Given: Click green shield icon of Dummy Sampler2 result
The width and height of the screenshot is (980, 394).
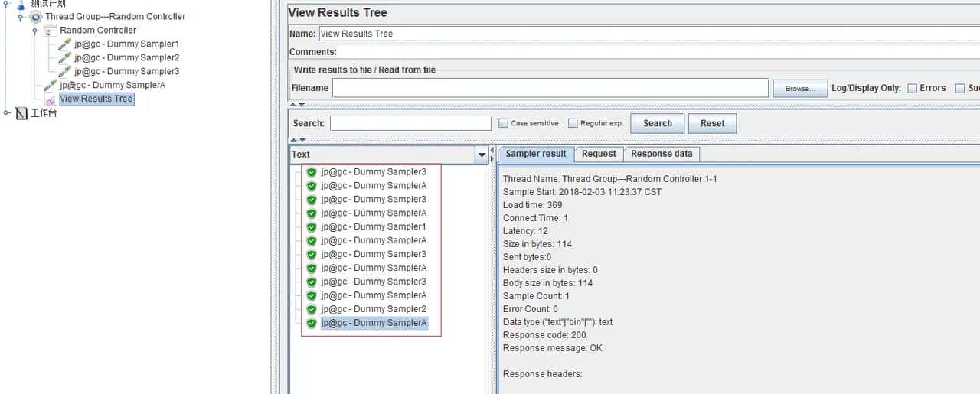Looking at the screenshot, I should [312, 310].
